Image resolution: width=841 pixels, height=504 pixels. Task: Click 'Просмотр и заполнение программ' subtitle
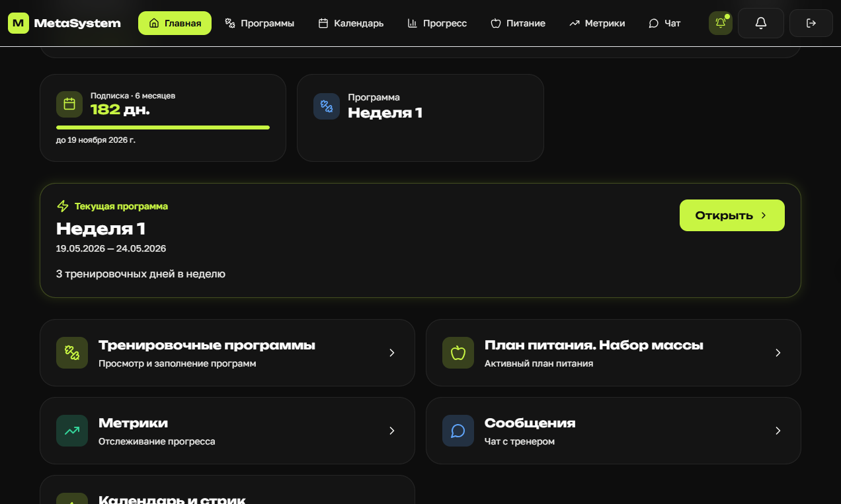point(177,363)
